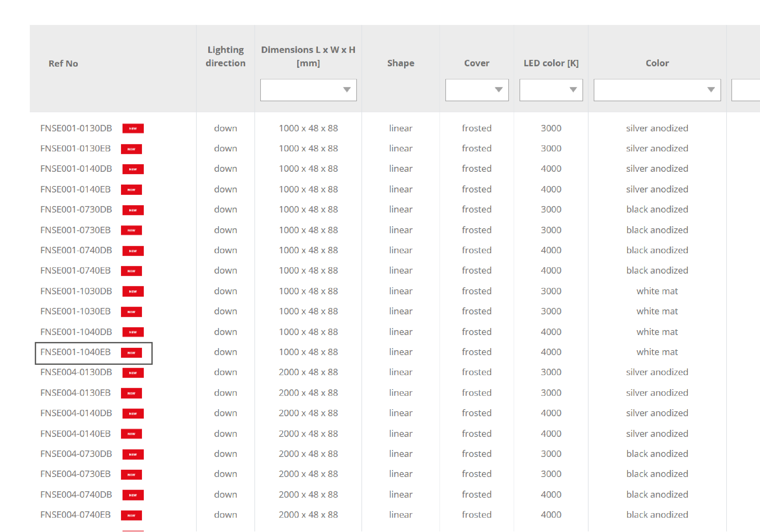Click the NEW badge next to FNSE001-0730EB

pos(131,230)
